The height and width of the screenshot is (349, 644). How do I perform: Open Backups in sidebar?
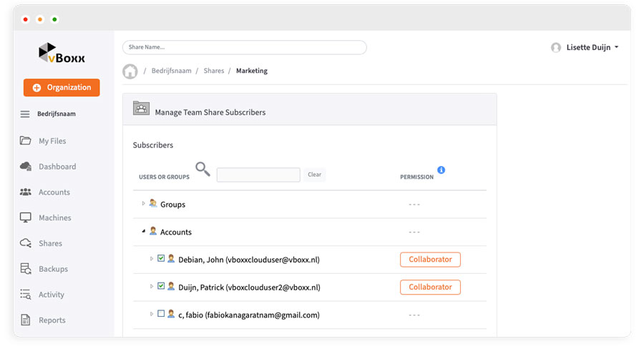(54, 268)
